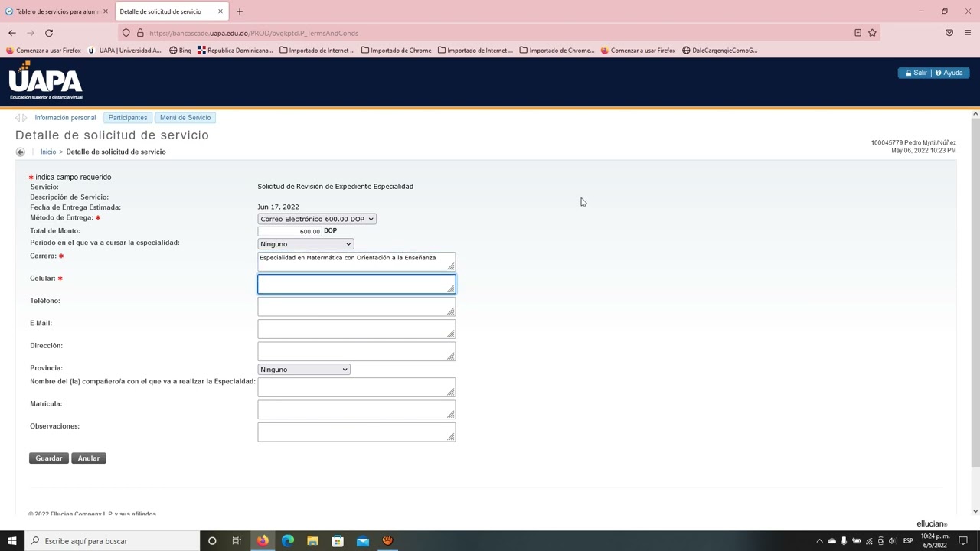This screenshot has width=980, height=551.
Task: Close the Tablero de servicios tab
Action: (x=106, y=11)
